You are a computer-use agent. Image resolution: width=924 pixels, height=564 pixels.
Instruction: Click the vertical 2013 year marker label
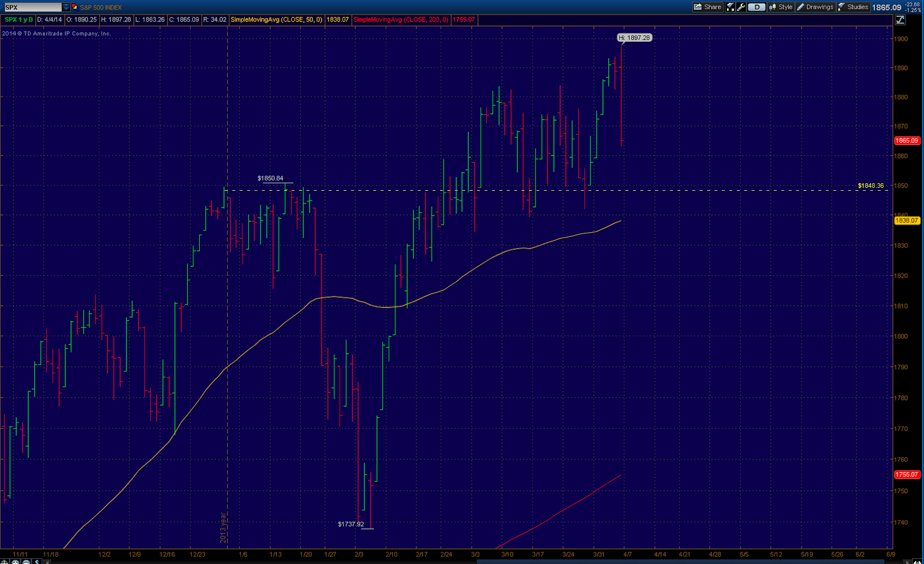(223, 528)
